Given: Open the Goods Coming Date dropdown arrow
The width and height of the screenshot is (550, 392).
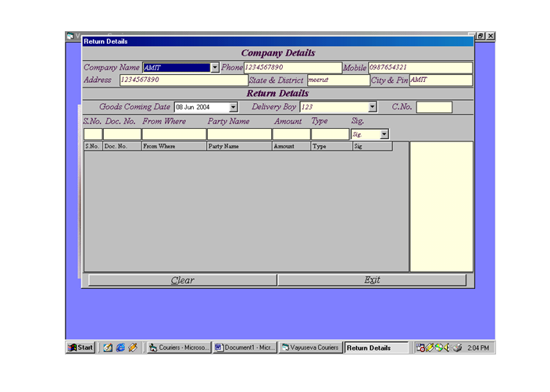Looking at the screenshot, I should [x=234, y=107].
